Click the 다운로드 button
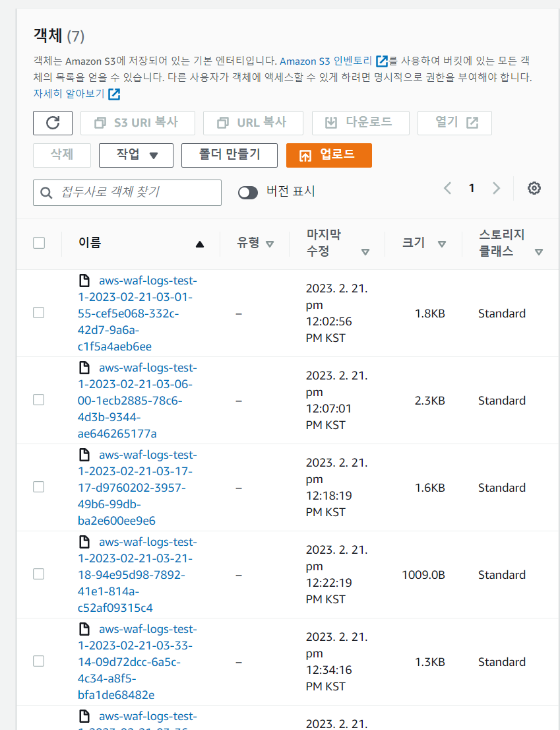 360,123
